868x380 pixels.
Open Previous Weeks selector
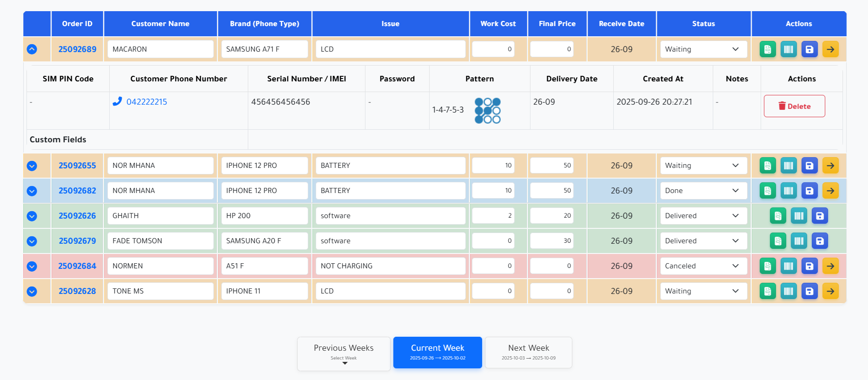coord(344,353)
